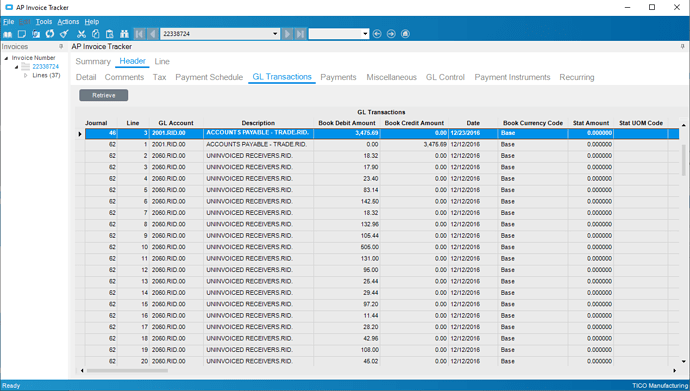Viewport: 690px width, 391px height.
Task: Open the File menu
Action: pos(8,22)
